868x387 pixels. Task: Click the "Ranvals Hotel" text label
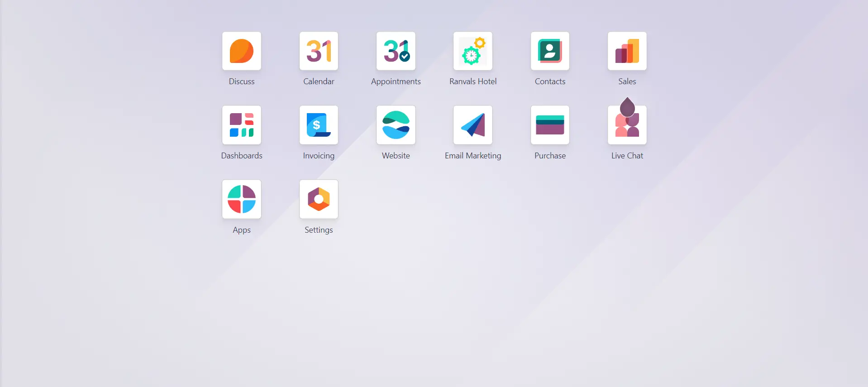[472, 81]
